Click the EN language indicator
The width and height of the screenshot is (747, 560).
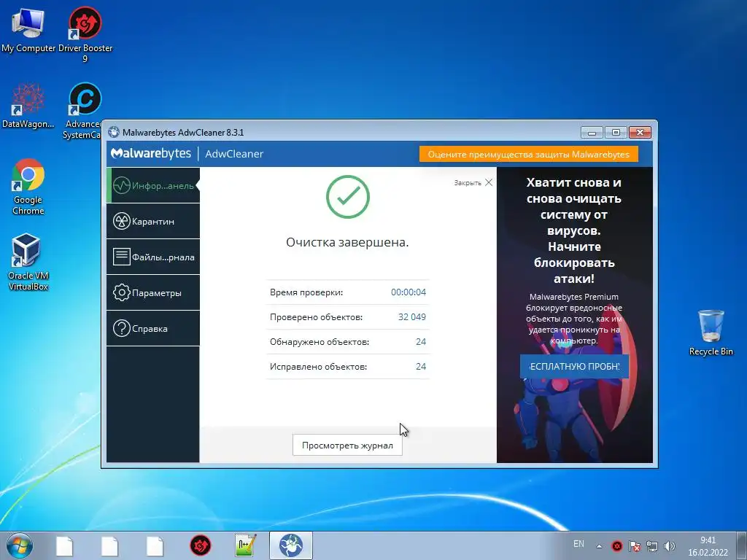[578, 544]
